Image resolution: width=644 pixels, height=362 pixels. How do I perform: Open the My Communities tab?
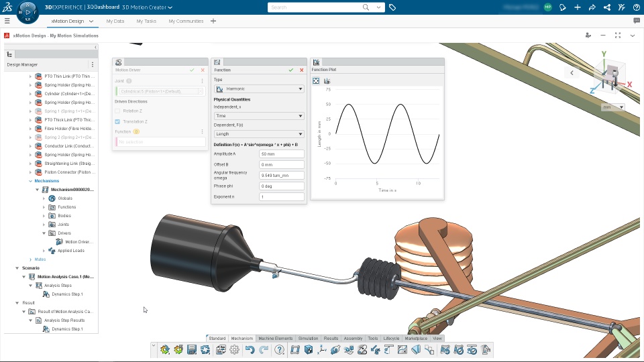[x=186, y=21]
